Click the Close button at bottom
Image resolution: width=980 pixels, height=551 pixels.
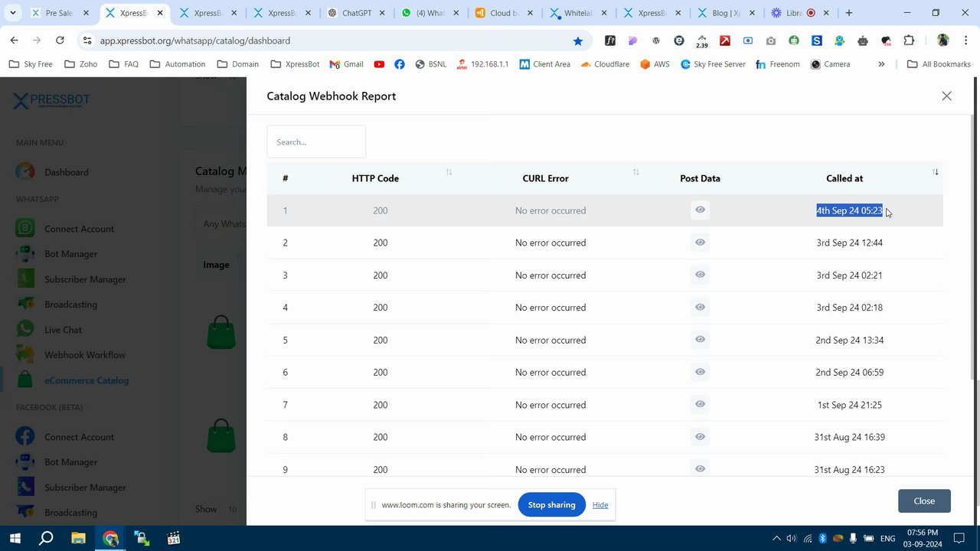coord(924,500)
